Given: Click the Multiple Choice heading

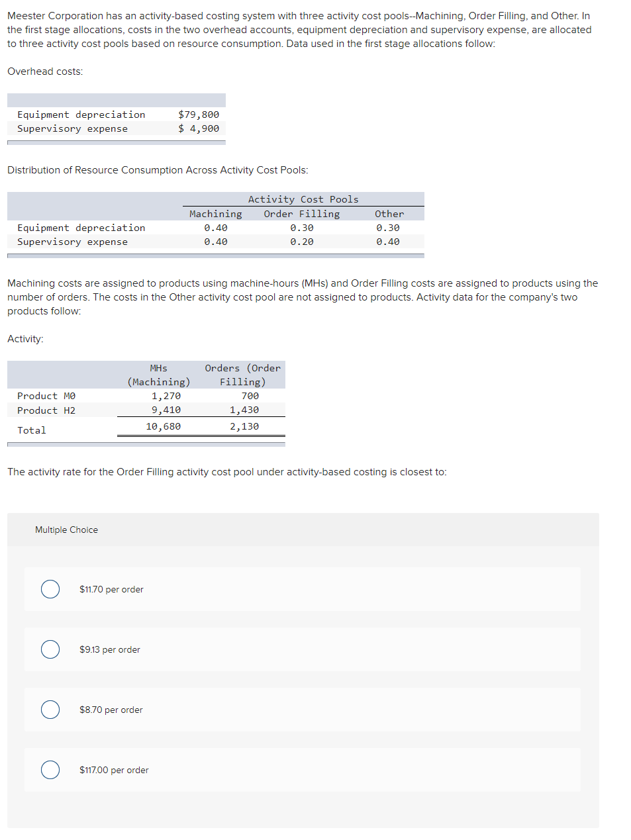Looking at the screenshot, I should point(66,530).
